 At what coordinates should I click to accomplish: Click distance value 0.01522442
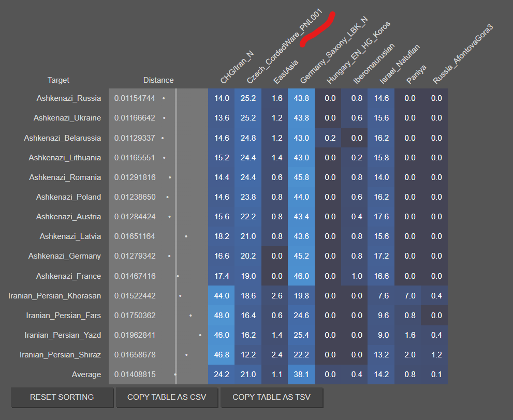(x=135, y=296)
